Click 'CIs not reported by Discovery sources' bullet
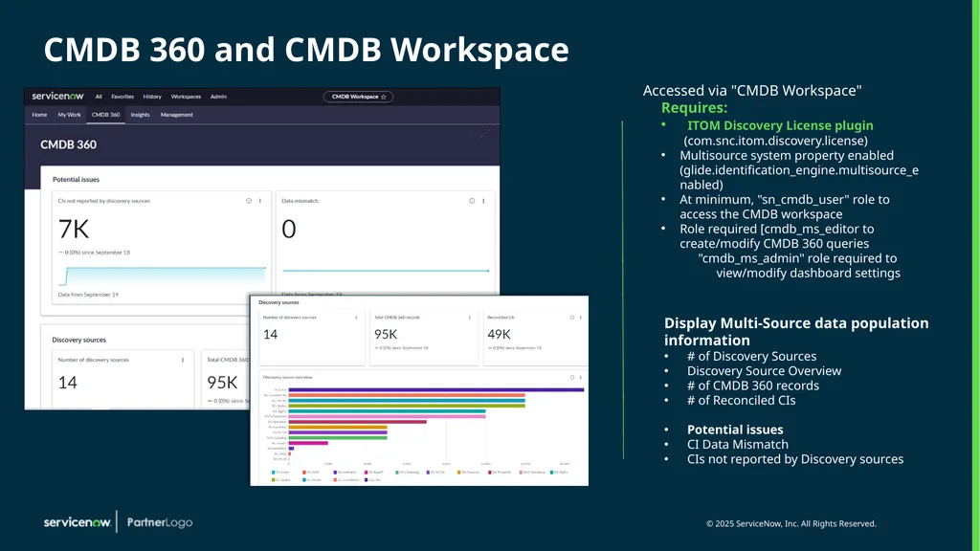 point(795,459)
